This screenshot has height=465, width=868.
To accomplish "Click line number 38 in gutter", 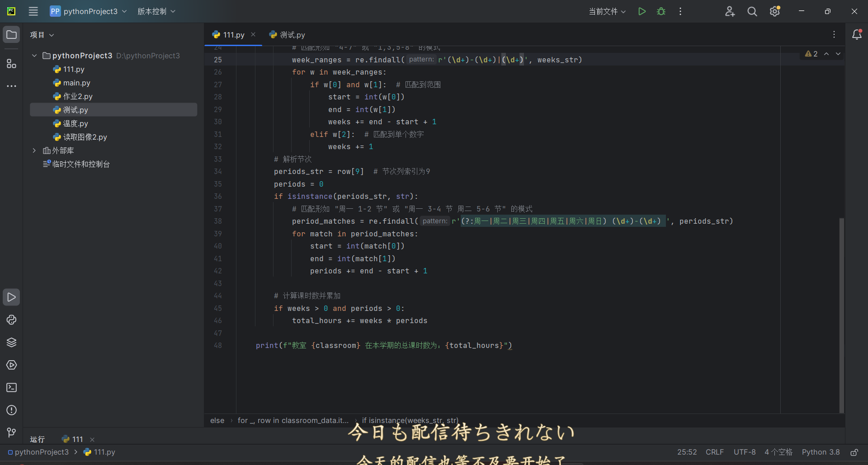I will tap(218, 221).
